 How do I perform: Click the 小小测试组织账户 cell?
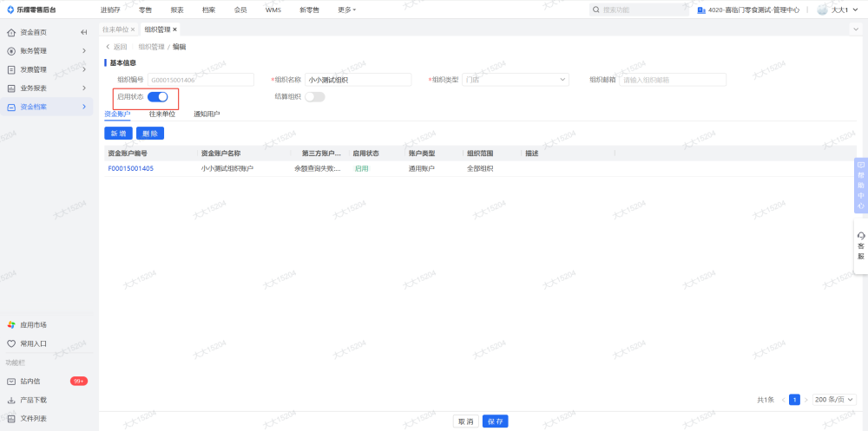coord(227,169)
